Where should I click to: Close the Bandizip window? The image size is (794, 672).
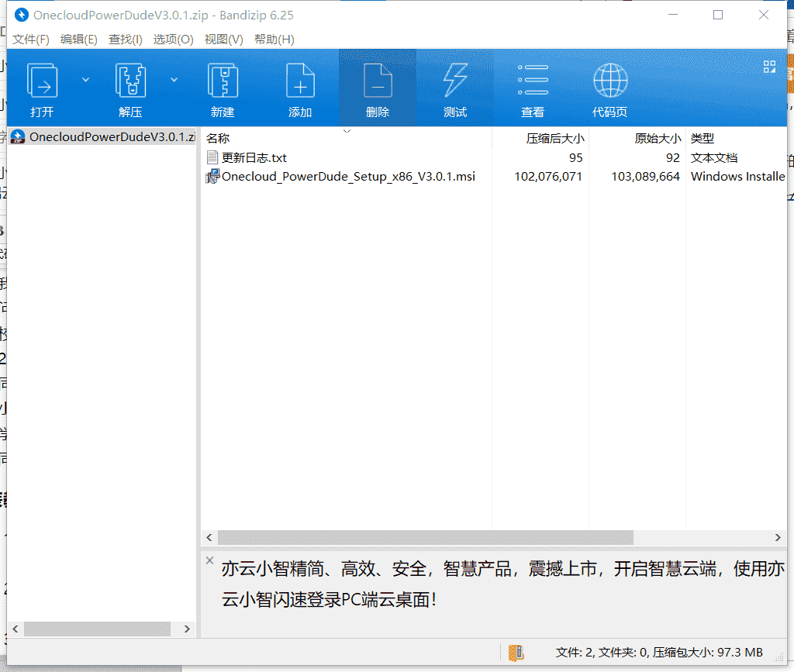click(x=764, y=16)
